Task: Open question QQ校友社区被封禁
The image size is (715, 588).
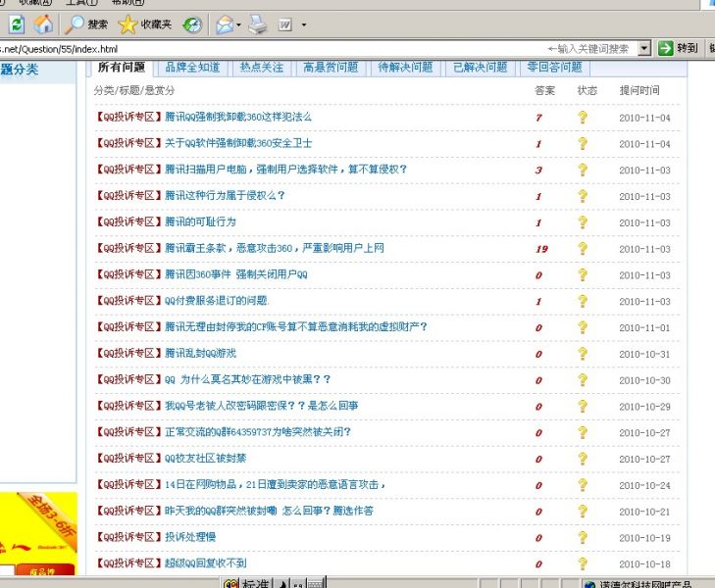Action: pyautogui.click(x=205, y=459)
